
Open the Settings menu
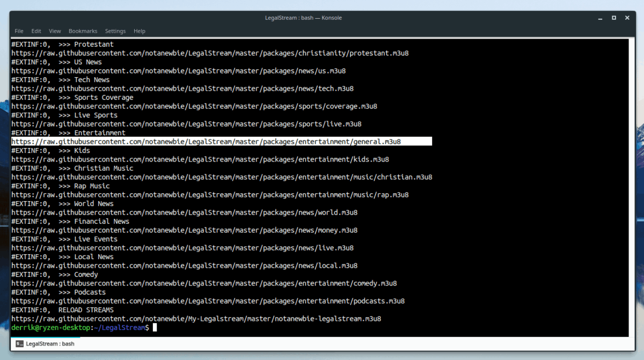[x=115, y=31]
